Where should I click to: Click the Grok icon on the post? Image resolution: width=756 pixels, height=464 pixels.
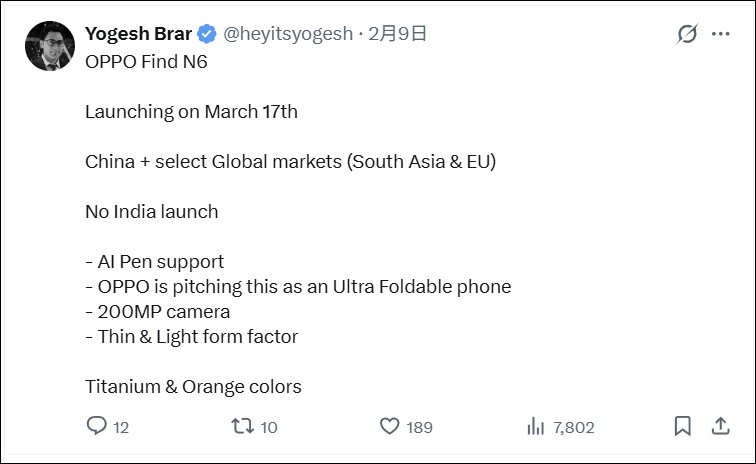click(x=687, y=34)
